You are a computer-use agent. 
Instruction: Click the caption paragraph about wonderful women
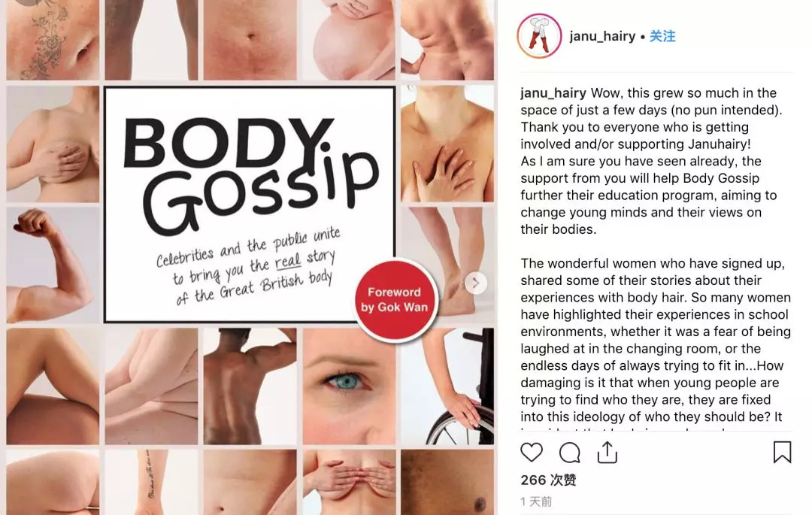[x=656, y=340]
